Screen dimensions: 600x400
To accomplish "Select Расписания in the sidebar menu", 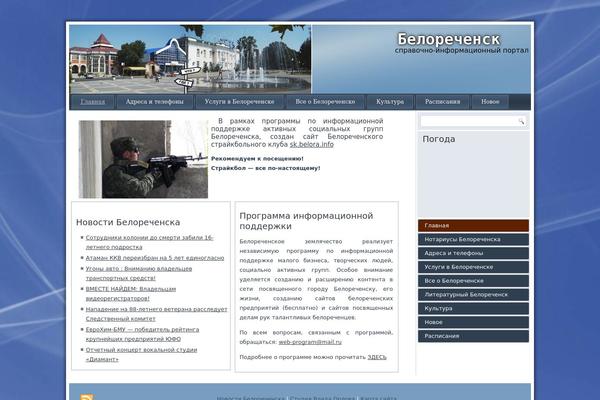I will pyautogui.click(x=473, y=336).
